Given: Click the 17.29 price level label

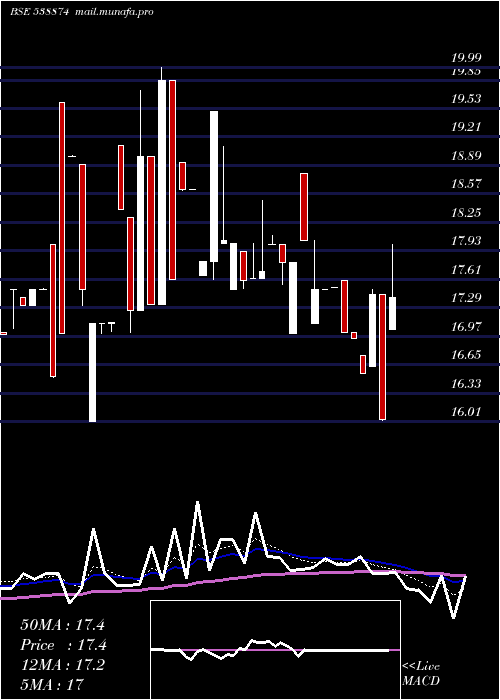Looking at the screenshot, I should pyautogui.click(x=466, y=298).
